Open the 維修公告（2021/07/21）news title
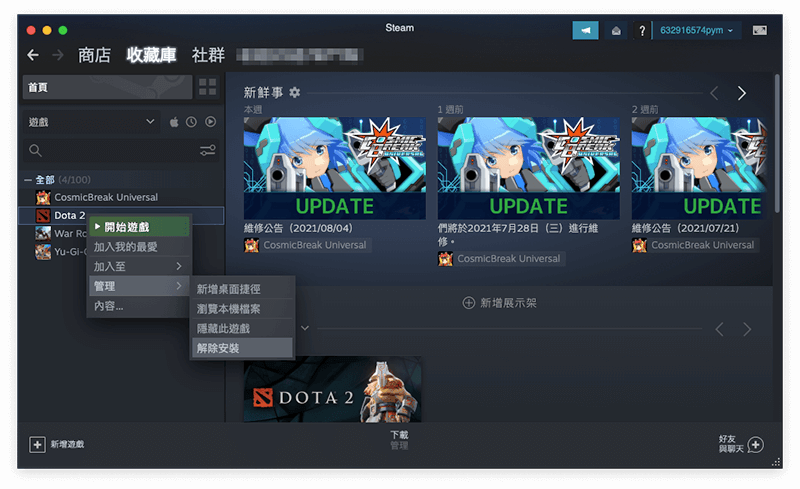800x489 pixels. pyautogui.click(x=686, y=228)
